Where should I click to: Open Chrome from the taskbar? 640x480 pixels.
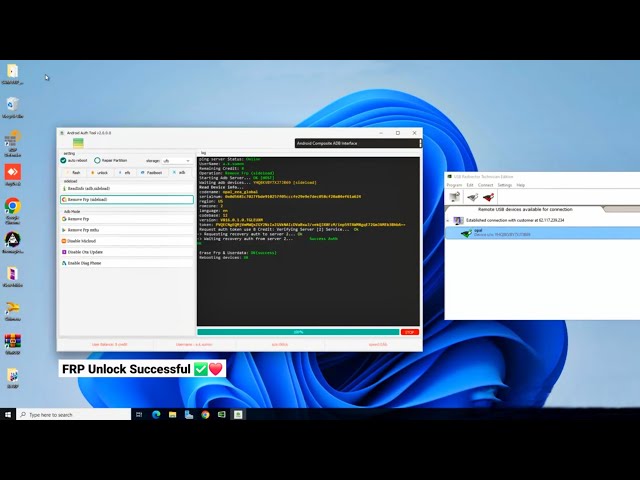pyautogui.click(x=205, y=415)
